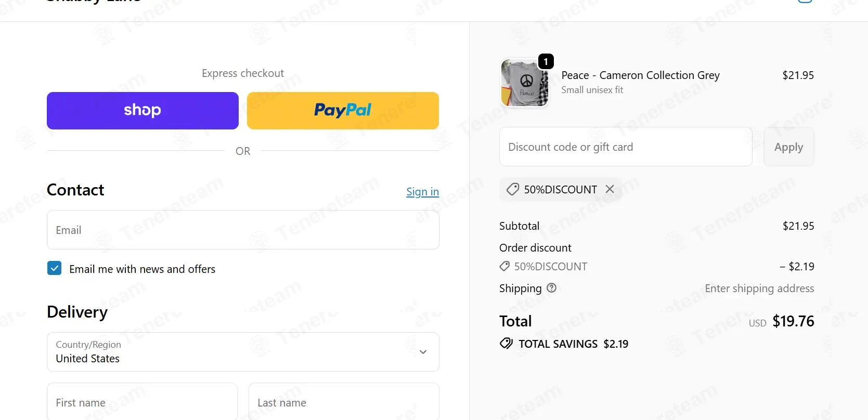This screenshot has width=868, height=420.
Task: Uncheck Email me with news and offers
Action: [54, 268]
